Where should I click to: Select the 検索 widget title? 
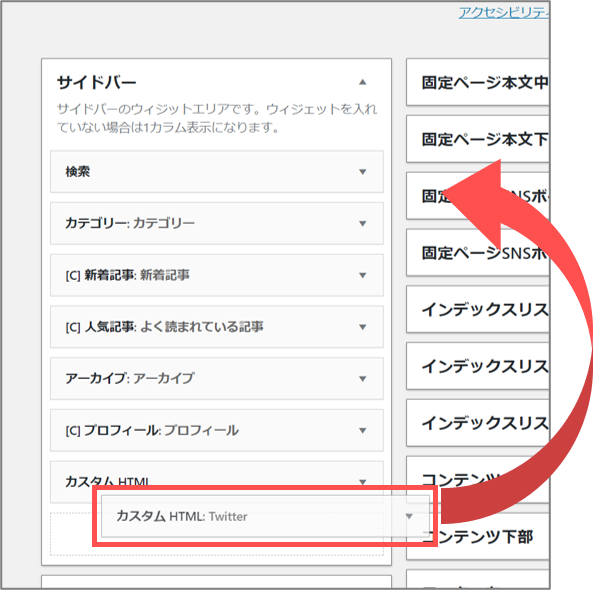(78, 172)
